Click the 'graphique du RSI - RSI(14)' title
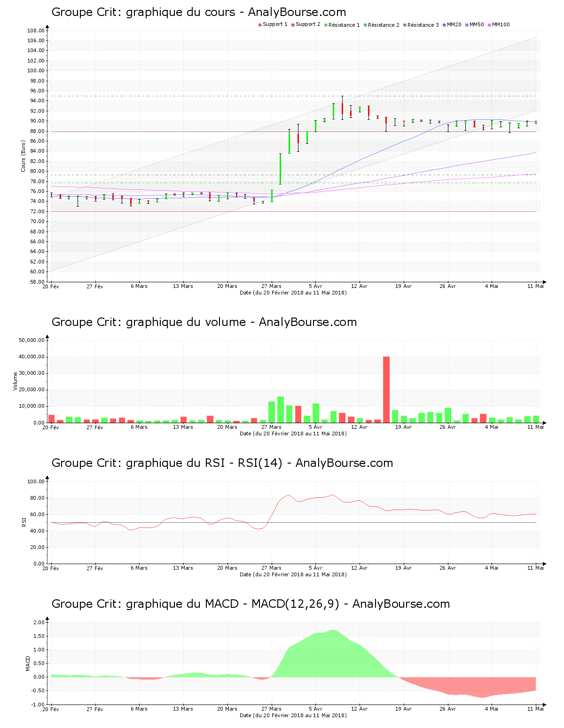 tap(222, 463)
